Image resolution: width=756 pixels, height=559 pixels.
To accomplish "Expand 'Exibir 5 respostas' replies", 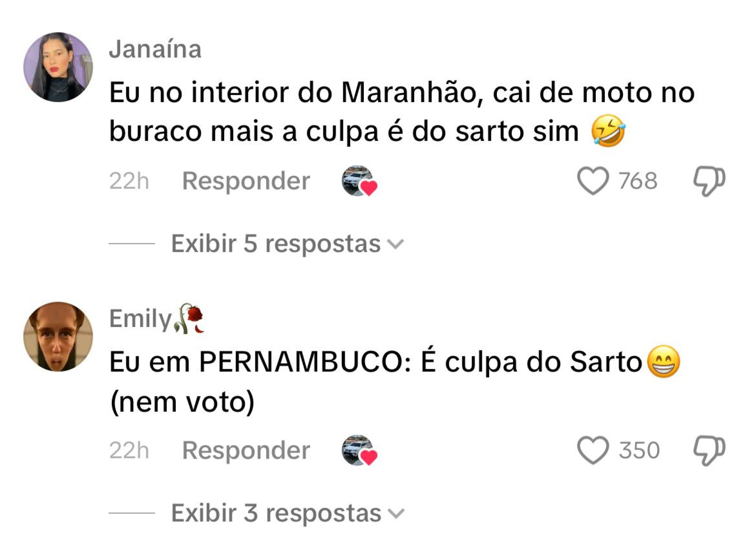I will (276, 243).
